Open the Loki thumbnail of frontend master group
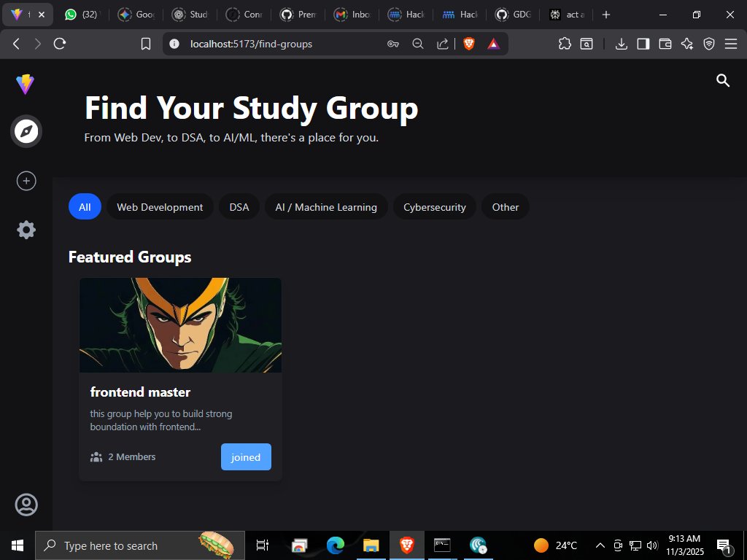This screenshot has height=560, width=747. pos(181,325)
